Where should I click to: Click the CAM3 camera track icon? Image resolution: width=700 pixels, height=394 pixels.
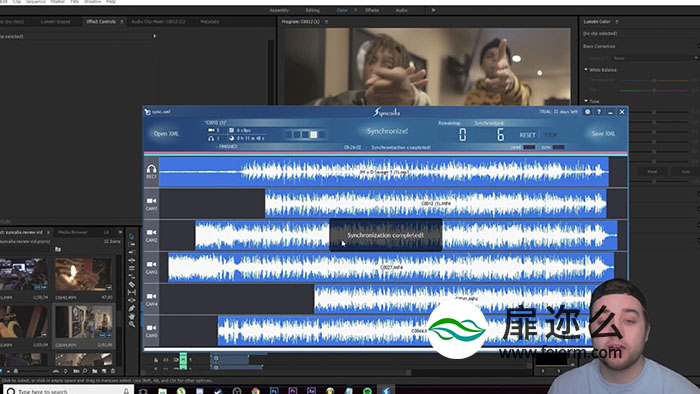pos(151,265)
